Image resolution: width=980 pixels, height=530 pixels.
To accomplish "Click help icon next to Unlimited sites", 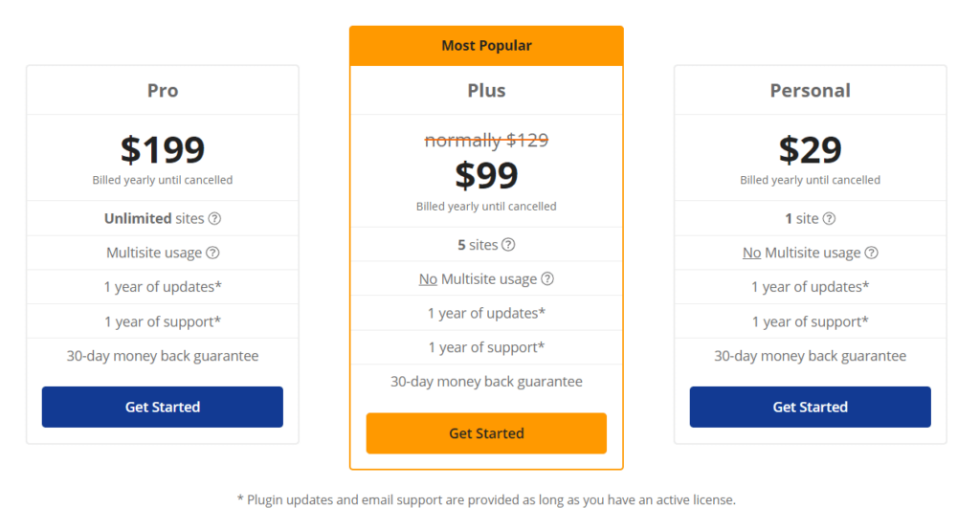I will tap(214, 218).
